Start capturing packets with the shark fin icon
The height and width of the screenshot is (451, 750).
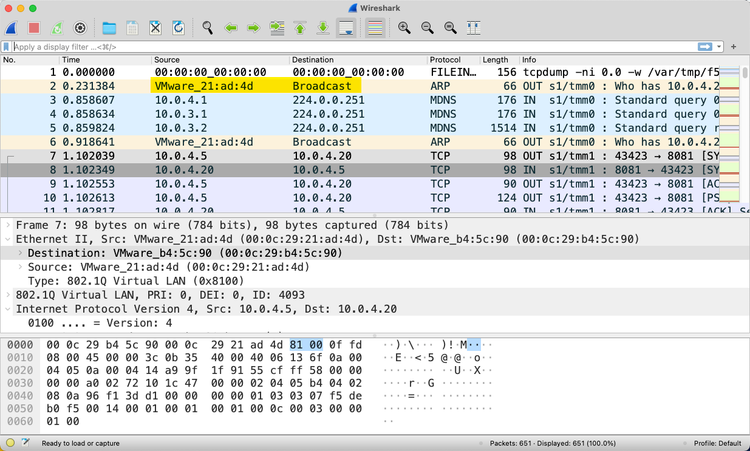11,28
